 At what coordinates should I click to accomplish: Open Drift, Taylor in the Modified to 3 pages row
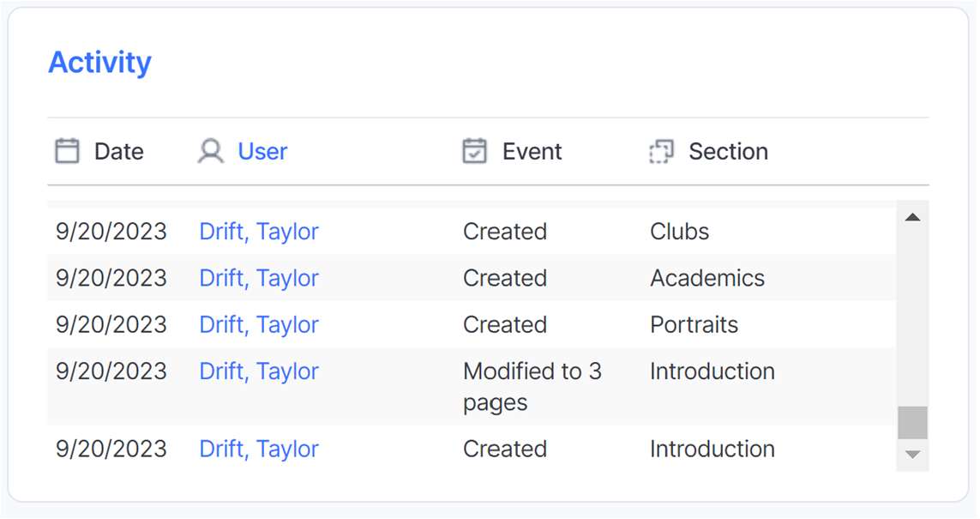(259, 371)
